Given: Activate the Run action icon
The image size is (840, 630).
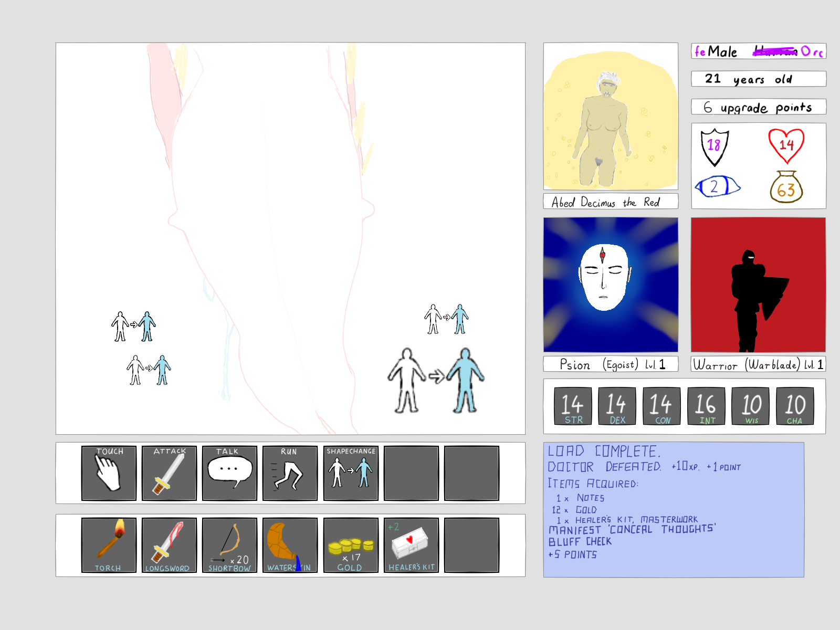Looking at the screenshot, I should pos(290,473).
